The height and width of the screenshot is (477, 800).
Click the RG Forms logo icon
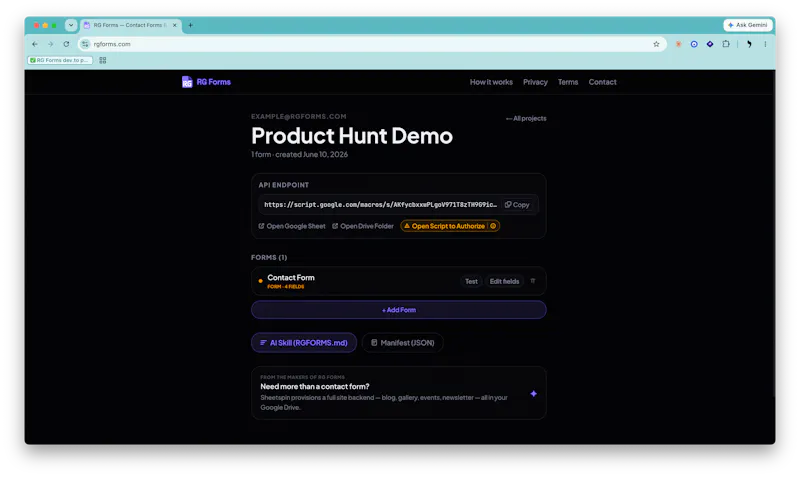187,82
